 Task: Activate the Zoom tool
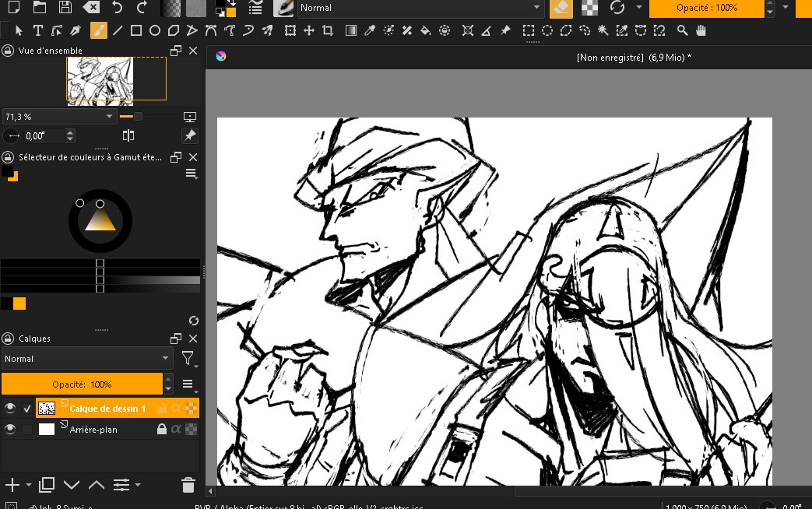click(682, 30)
